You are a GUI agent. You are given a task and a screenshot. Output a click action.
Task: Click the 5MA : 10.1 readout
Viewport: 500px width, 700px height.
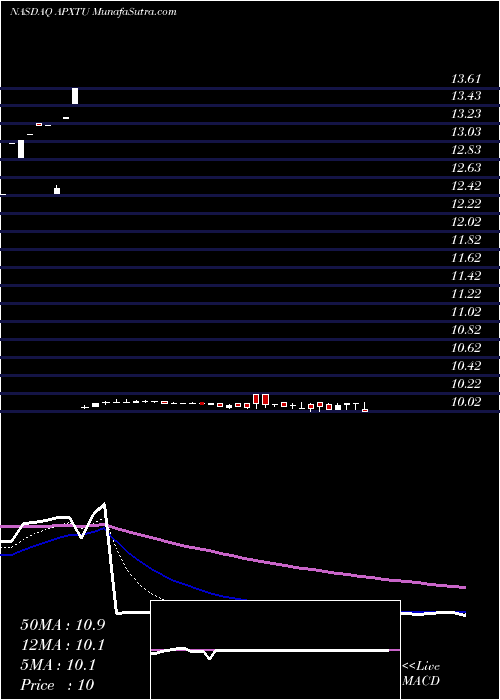point(58,665)
